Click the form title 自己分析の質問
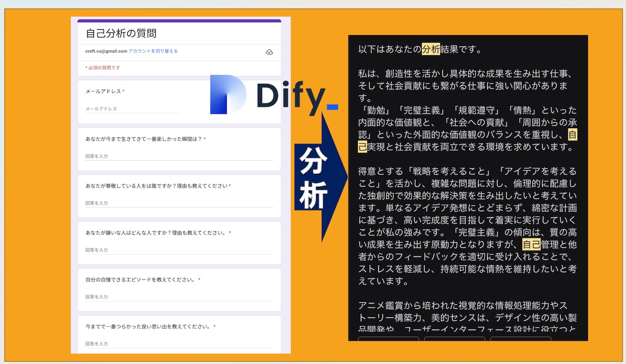 pos(121,34)
